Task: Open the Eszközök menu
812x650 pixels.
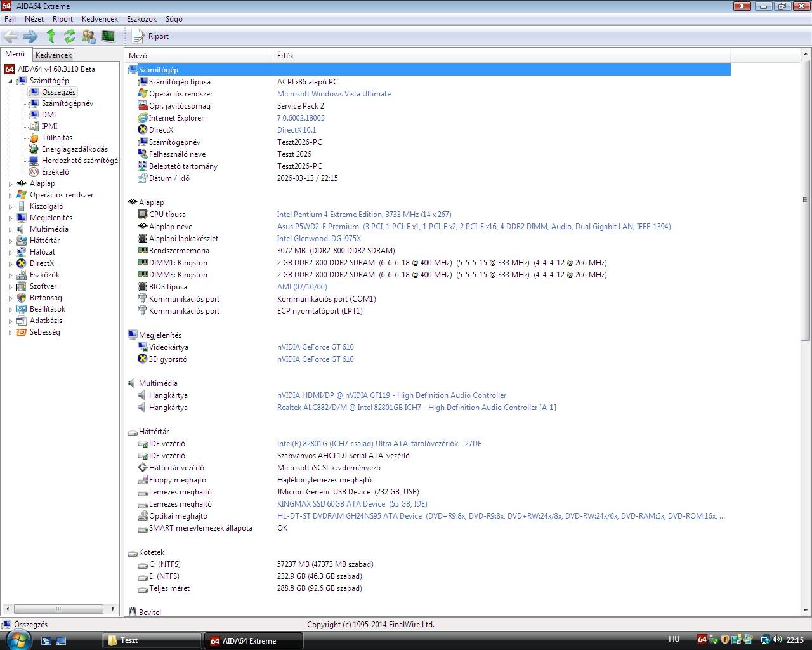Action: (141, 19)
